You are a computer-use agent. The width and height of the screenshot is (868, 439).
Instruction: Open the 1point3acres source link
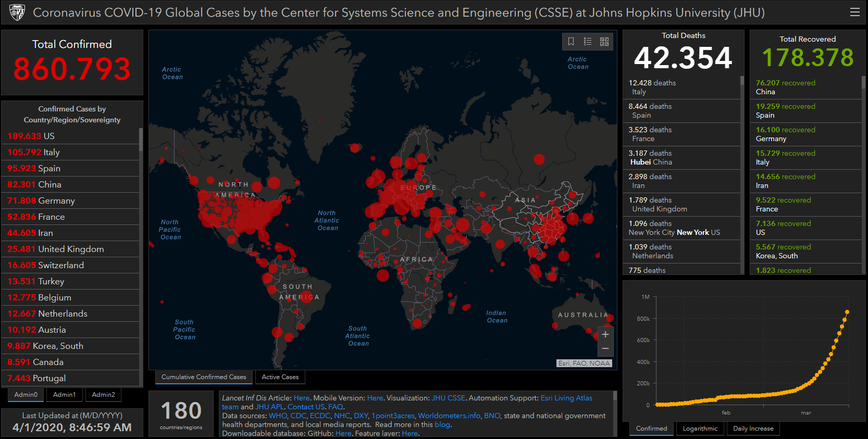pos(393,416)
